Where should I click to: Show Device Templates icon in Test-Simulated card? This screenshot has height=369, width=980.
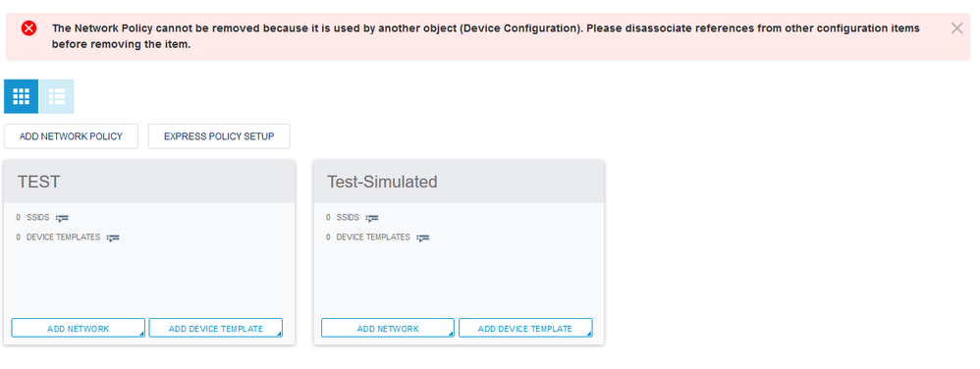(x=422, y=237)
